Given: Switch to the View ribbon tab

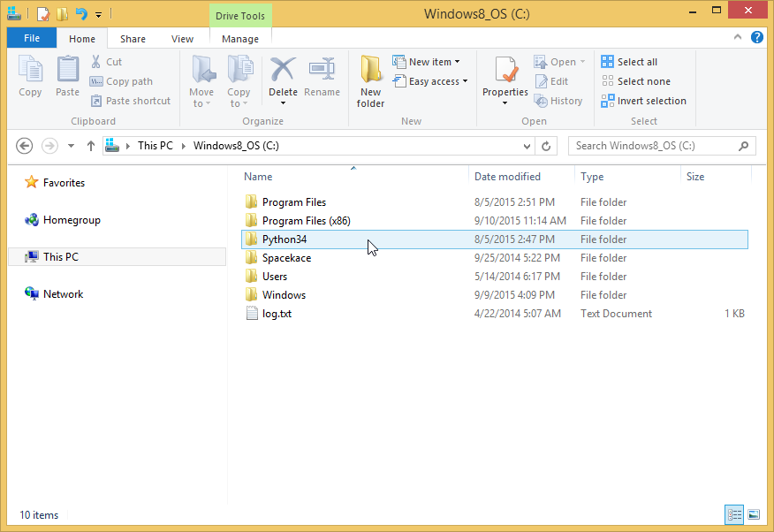Looking at the screenshot, I should [182, 39].
